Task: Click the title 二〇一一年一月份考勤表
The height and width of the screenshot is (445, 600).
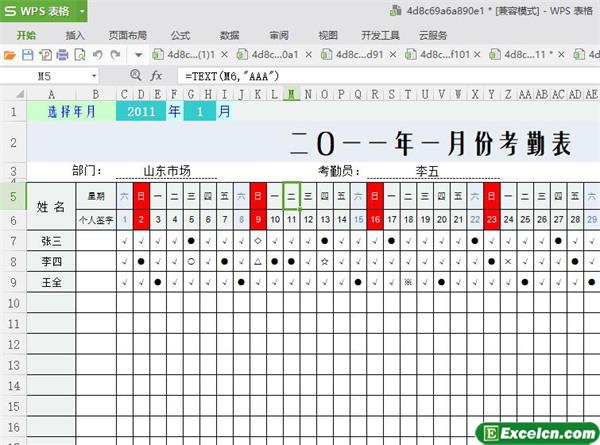Action: (x=430, y=143)
